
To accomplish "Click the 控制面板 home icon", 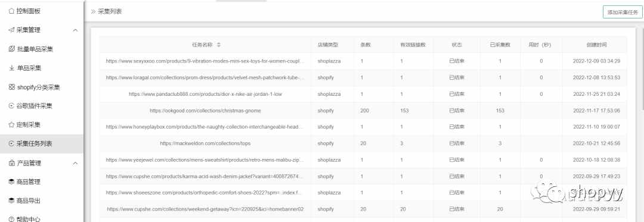I will pos(11,11).
